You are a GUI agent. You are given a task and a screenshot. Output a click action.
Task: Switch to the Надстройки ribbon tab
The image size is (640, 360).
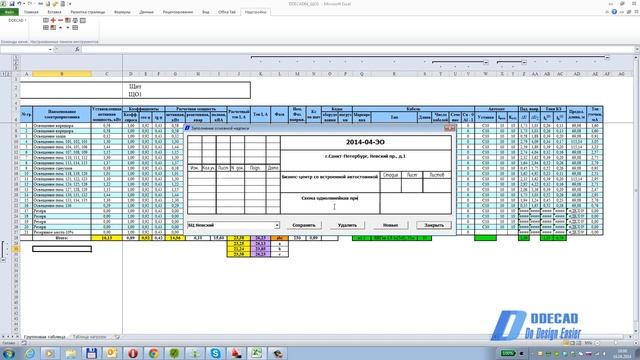(x=256, y=12)
